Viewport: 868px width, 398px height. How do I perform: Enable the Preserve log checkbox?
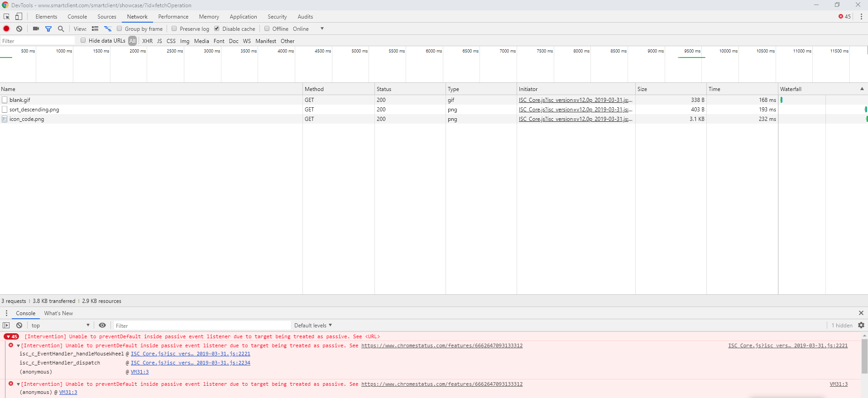click(174, 29)
